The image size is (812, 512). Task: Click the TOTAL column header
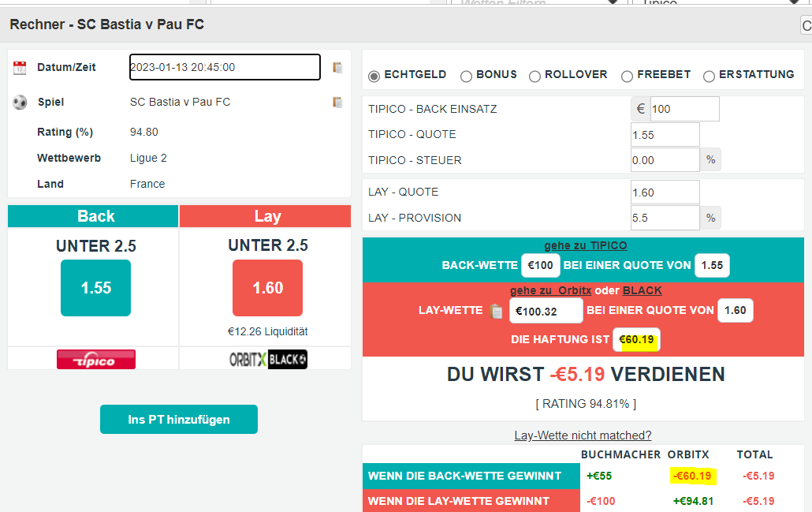pyautogui.click(x=755, y=454)
